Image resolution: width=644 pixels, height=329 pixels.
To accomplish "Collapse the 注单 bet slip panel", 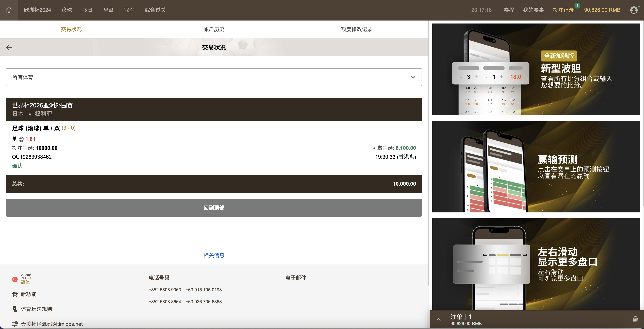I will point(438,319).
